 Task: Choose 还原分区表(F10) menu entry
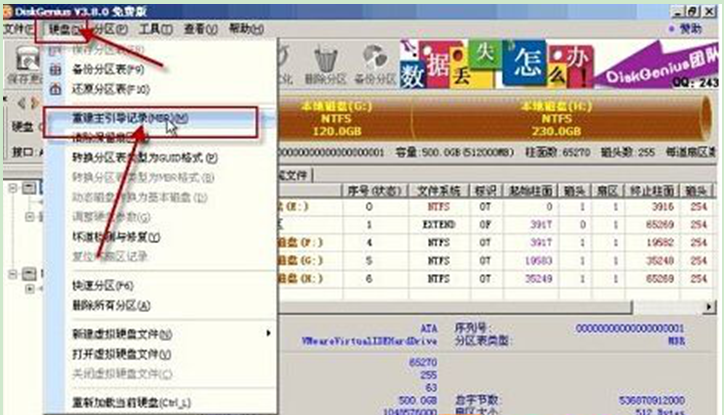(x=111, y=89)
